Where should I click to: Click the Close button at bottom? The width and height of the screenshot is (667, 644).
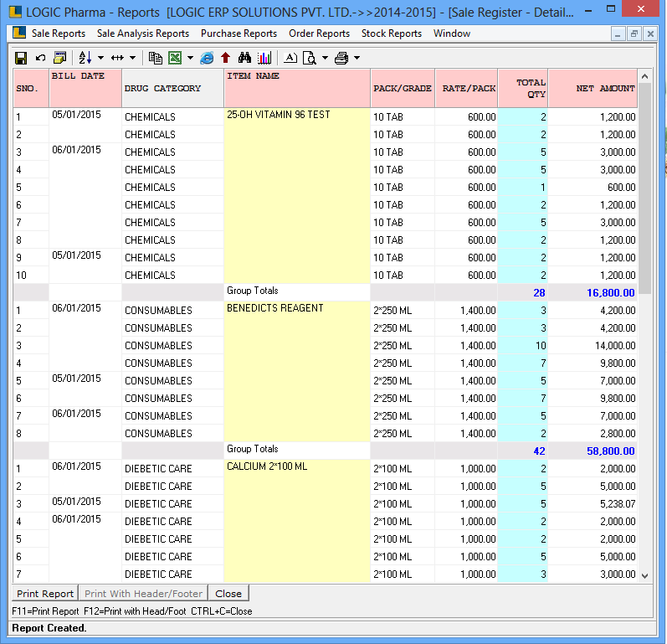tap(228, 594)
